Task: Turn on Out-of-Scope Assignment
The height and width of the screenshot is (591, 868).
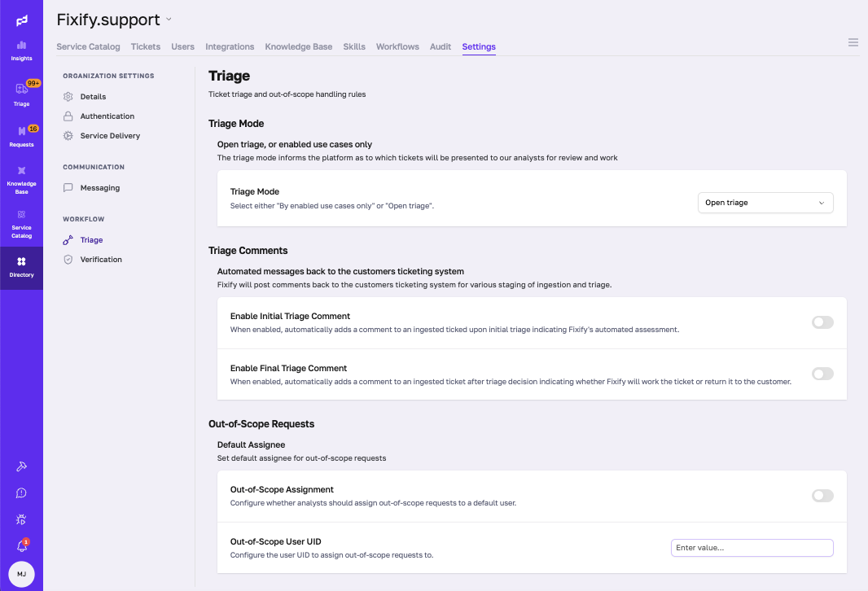Action: [822, 496]
